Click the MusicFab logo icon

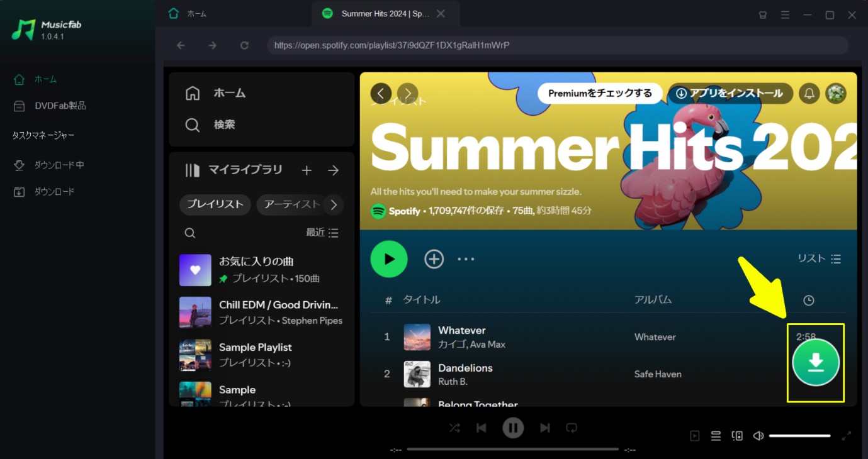[23, 30]
